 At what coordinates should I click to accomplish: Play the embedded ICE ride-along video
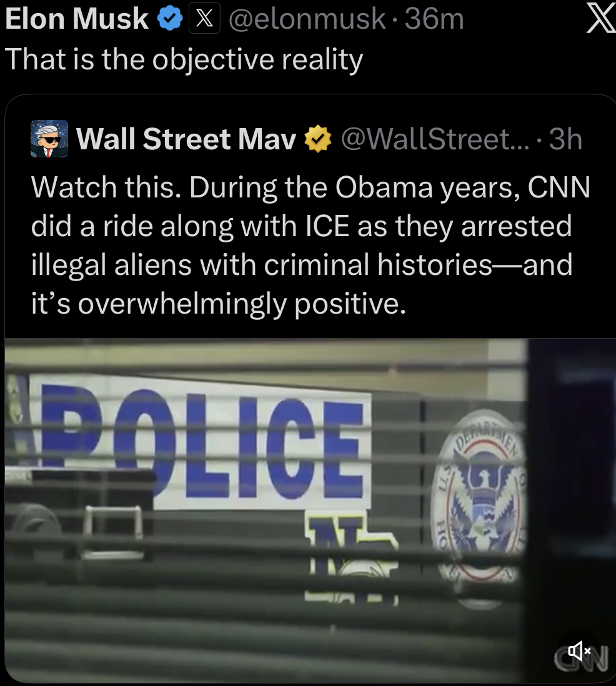(310, 510)
